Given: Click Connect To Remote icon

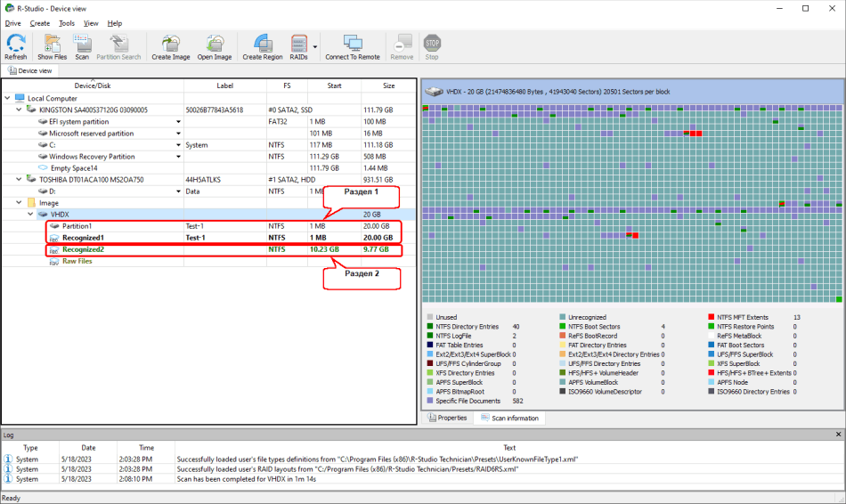Looking at the screenshot, I should 353,47.
